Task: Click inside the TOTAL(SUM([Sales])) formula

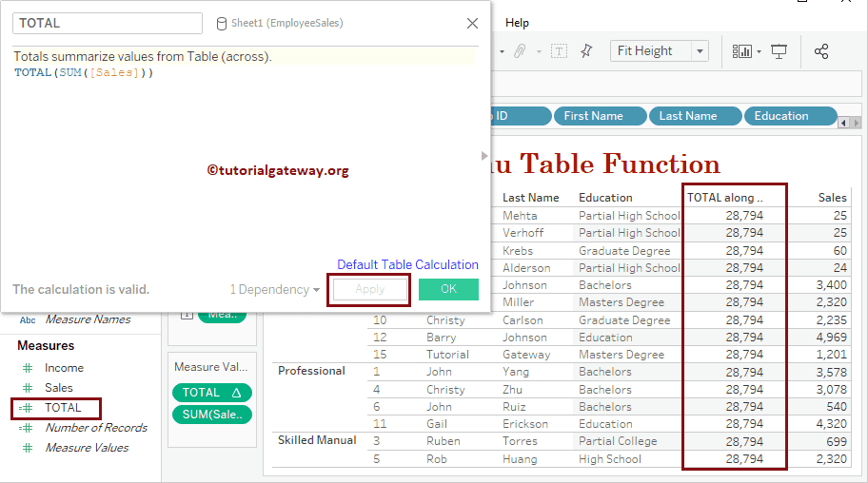Action: (x=84, y=72)
